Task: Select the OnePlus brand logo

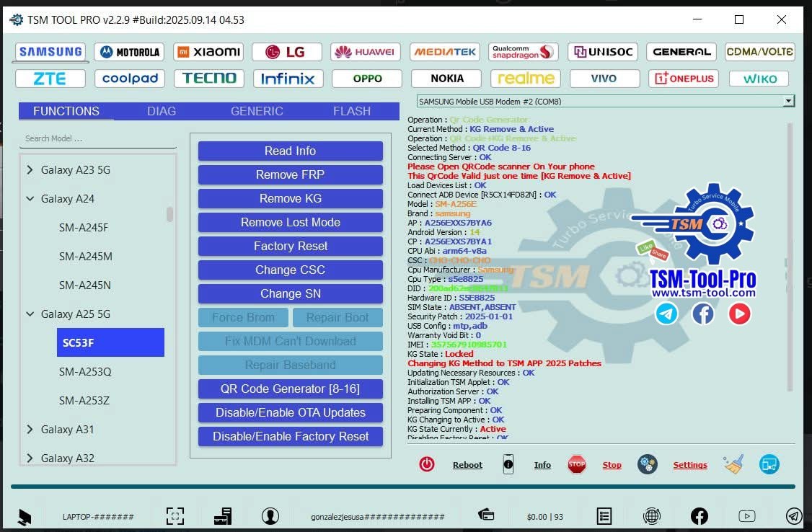Action: tap(684, 79)
